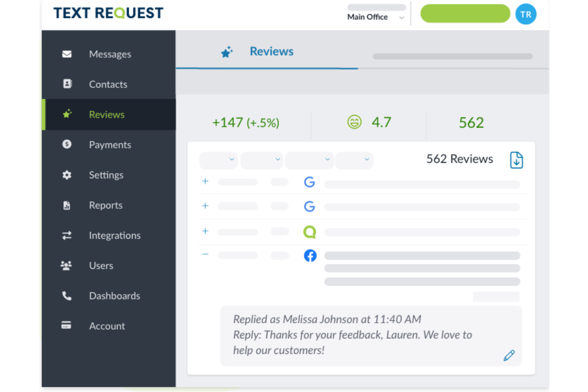588x392 pixels.
Task: Click the star icon on Reviews tab
Action: coord(227,52)
